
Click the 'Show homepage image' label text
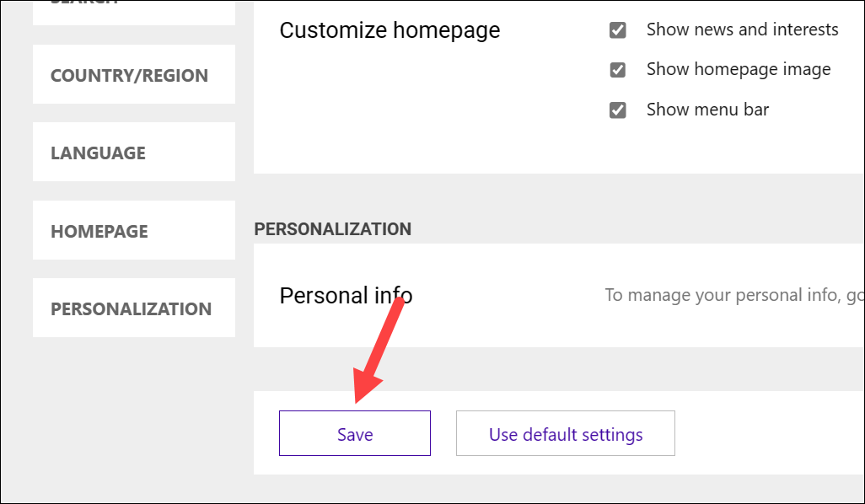[739, 69]
